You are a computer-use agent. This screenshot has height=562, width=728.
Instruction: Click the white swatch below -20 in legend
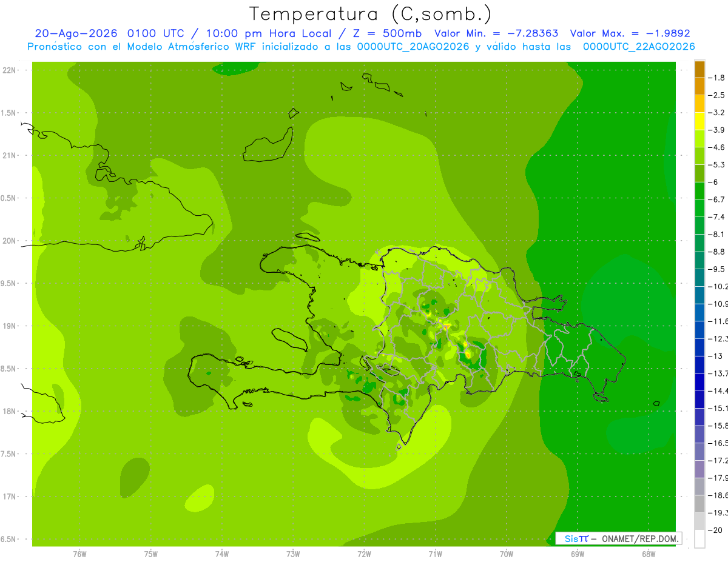point(699,539)
